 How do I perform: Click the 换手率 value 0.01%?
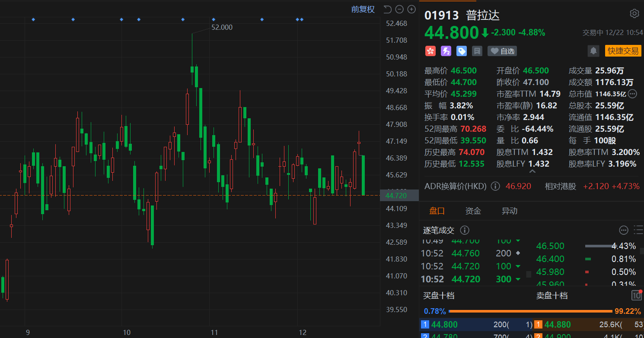pyautogui.click(x=462, y=117)
